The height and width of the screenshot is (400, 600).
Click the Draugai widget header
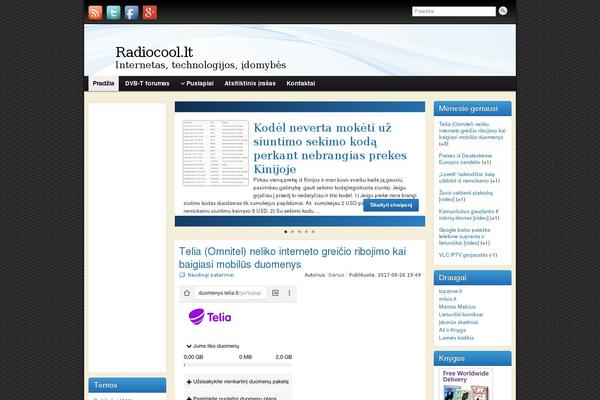473,278
